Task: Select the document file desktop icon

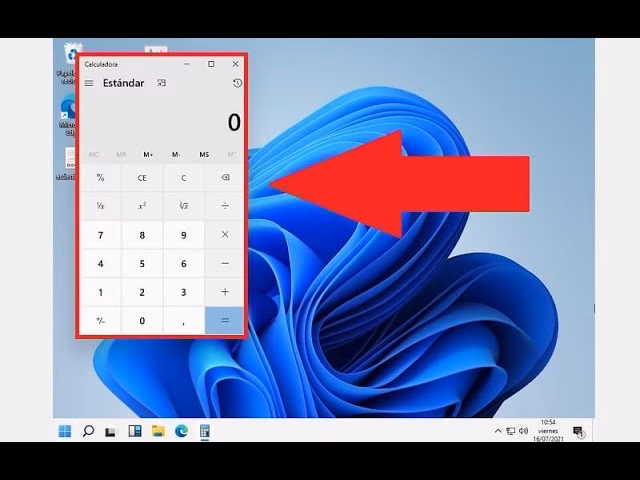Action: point(67,163)
